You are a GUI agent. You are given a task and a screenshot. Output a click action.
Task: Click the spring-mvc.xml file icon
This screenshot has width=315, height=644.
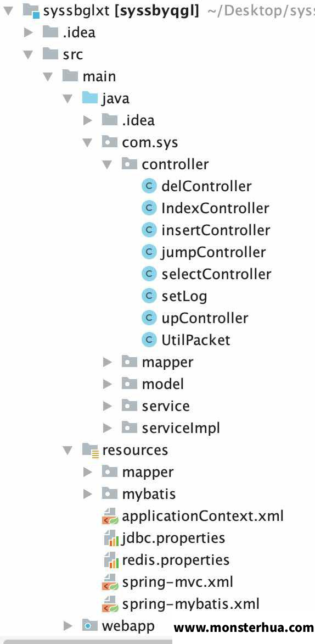click(x=110, y=582)
